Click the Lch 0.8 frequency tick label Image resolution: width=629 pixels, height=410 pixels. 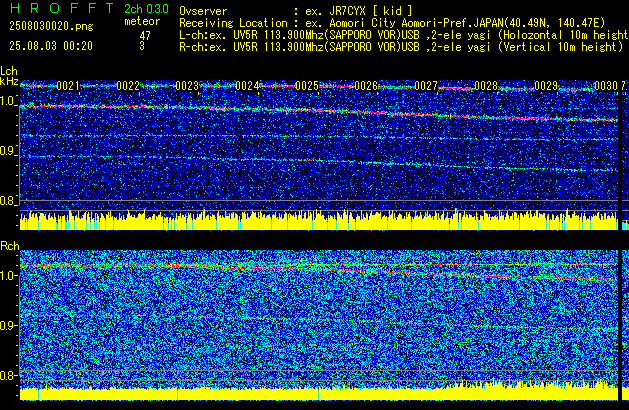tap(8, 201)
